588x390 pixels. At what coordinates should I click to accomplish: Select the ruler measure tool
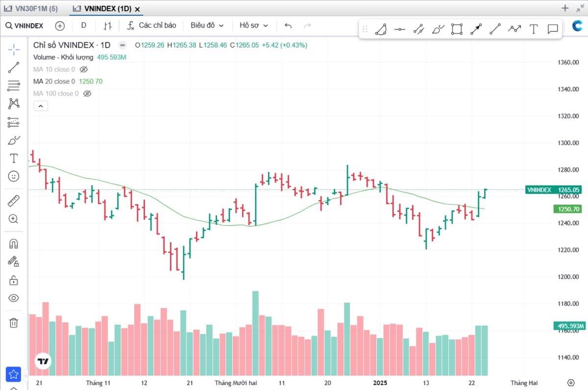(14, 201)
